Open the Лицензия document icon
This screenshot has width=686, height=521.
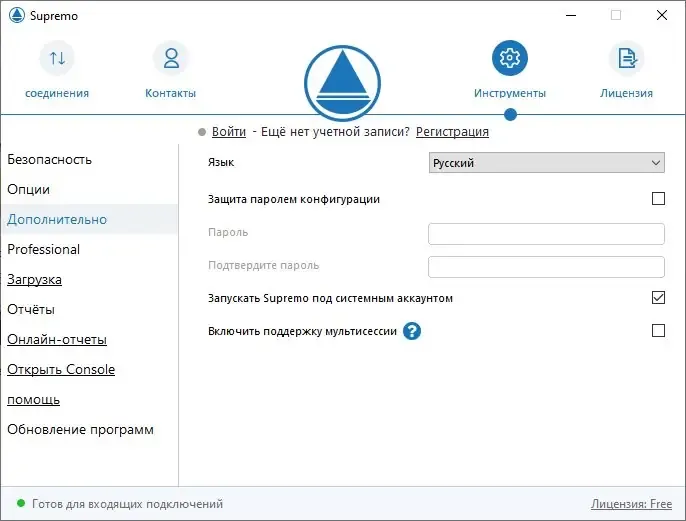tap(627, 58)
